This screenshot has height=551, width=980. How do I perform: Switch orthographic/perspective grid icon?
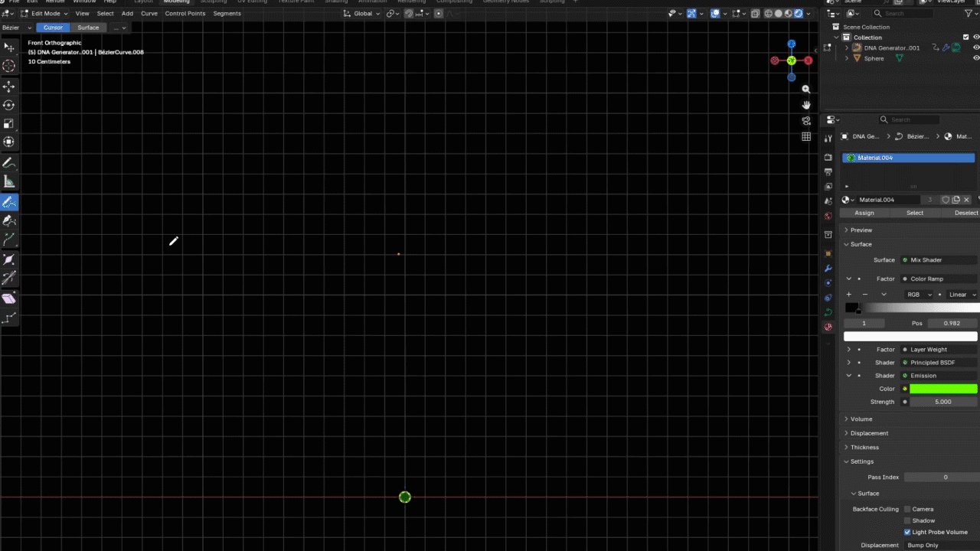806,136
